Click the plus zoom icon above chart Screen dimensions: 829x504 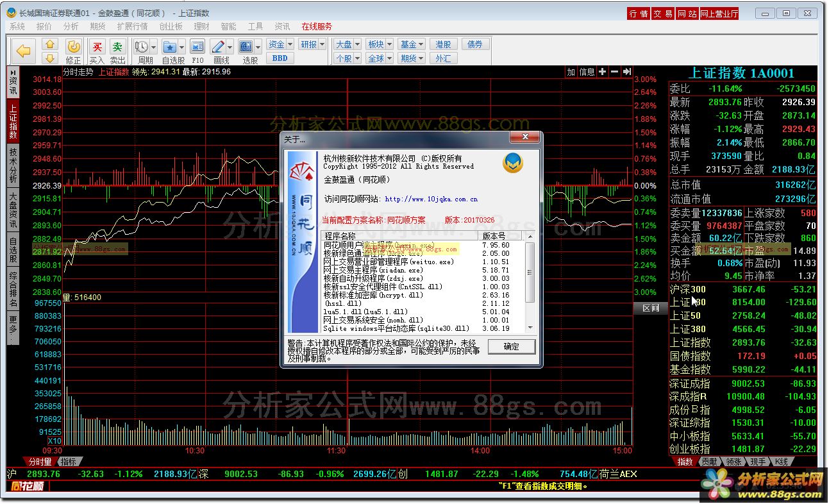point(602,72)
